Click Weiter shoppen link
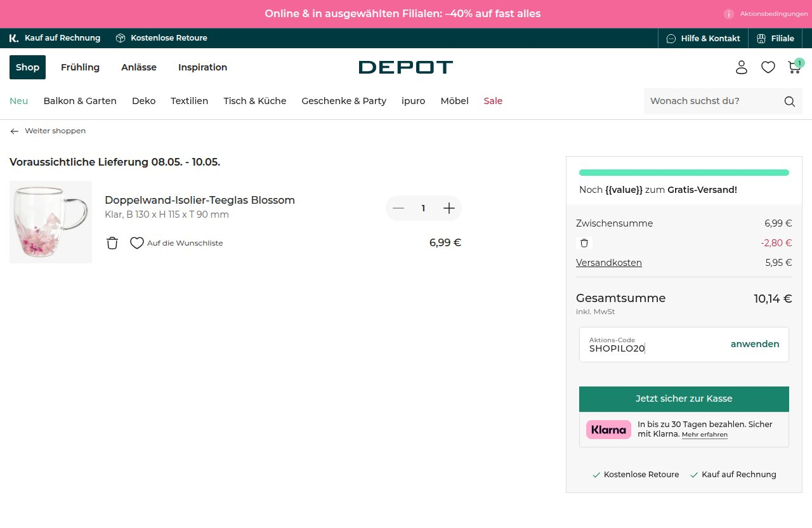Viewport: 812px width, 528px height. 55,131
